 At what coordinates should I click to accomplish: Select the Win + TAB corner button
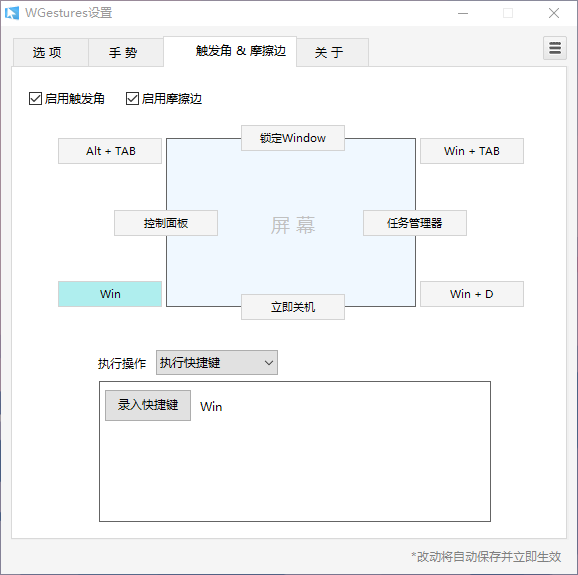[x=472, y=151]
